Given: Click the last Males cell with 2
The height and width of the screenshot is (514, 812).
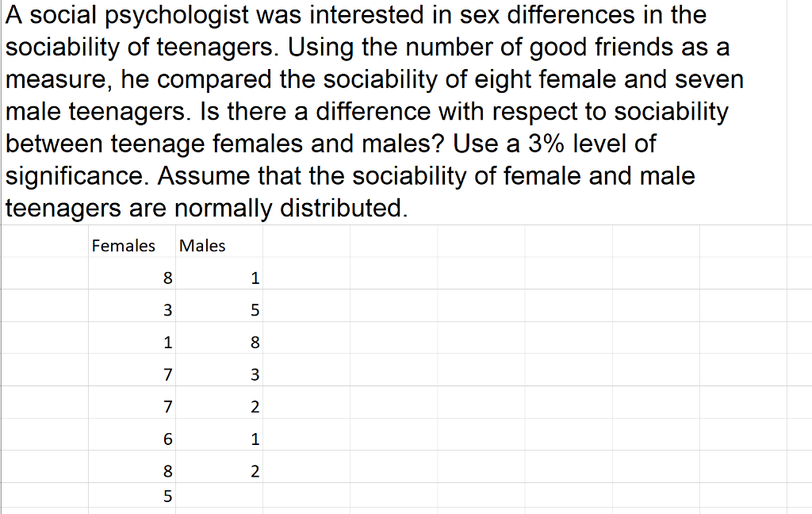Looking at the screenshot, I should (219, 467).
